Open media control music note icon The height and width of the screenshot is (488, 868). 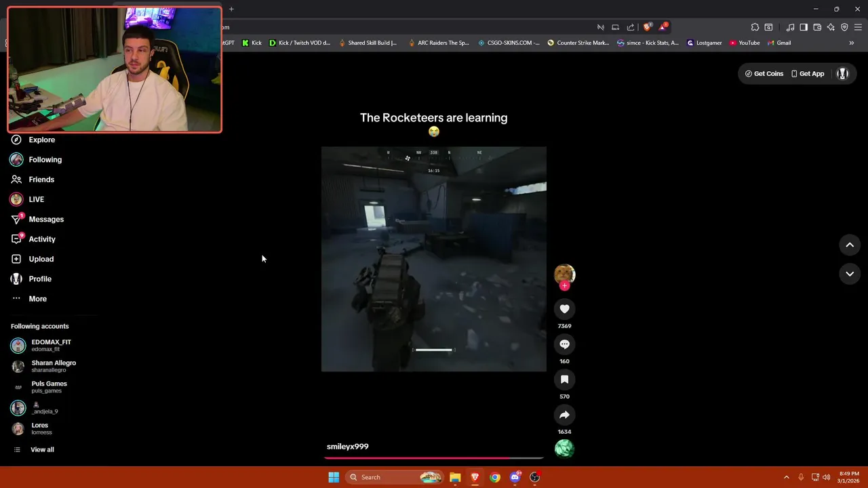(790, 27)
